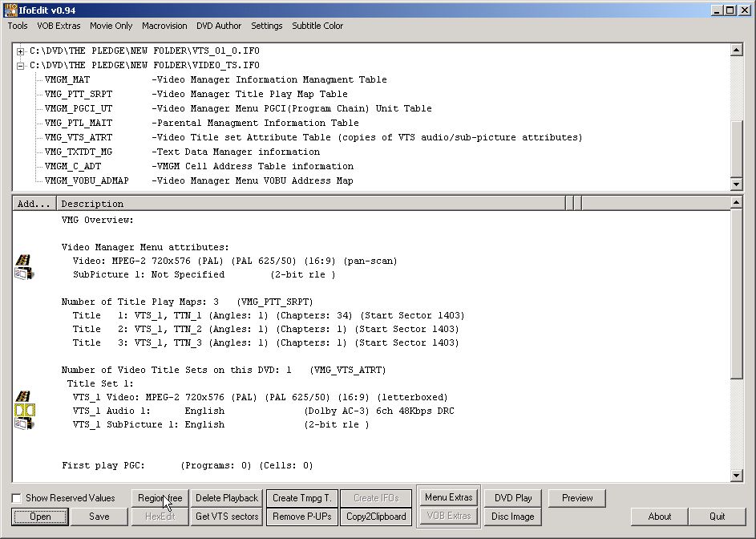The height and width of the screenshot is (539, 756).
Task: Open the Movie Only menu
Action: pos(111,26)
